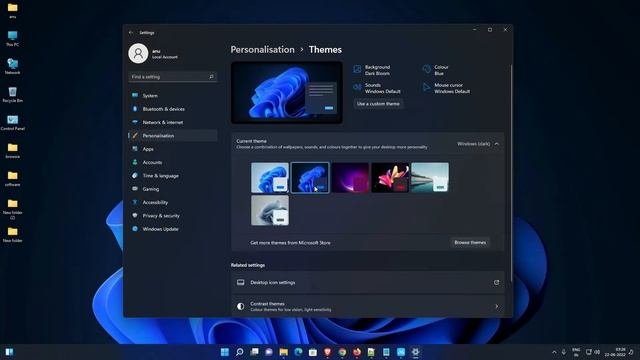
Task: Select Network desktop icon
Action: coord(13,67)
